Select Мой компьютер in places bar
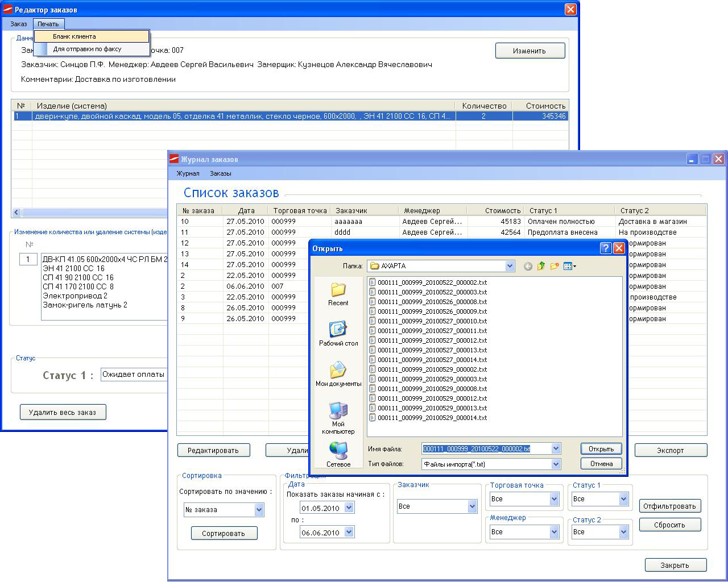 (x=338, y=418)
